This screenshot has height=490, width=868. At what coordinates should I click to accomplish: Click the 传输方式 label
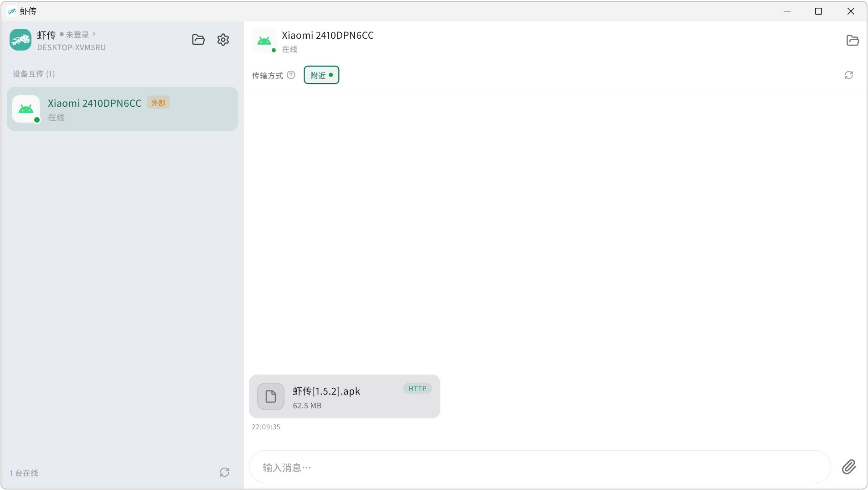(x=268, y=75)
